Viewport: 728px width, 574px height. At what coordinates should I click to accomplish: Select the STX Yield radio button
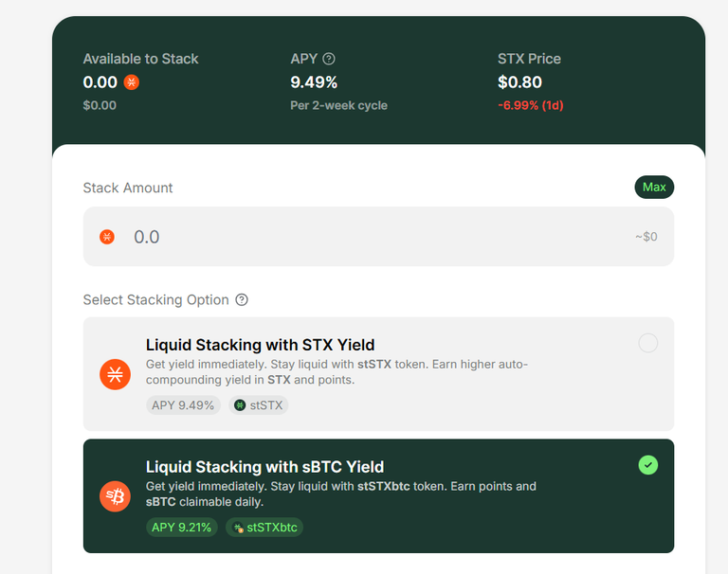(x=648, y=344)
